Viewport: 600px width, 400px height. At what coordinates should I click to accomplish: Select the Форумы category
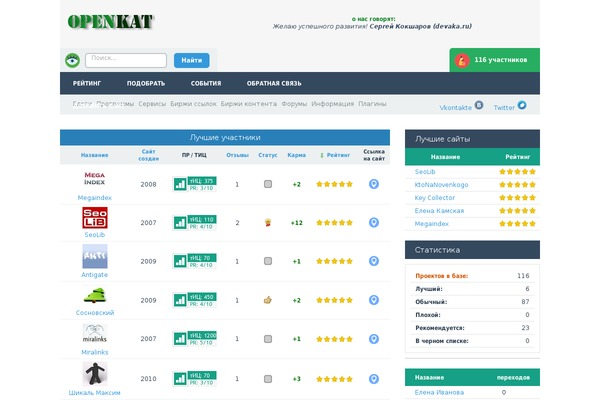[x=294, y=104]
